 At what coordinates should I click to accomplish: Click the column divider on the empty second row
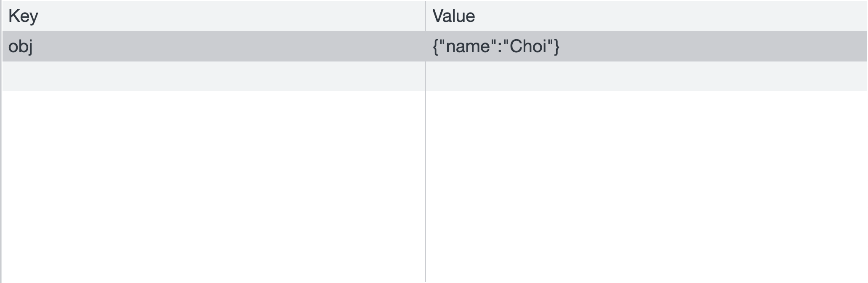point(426,76)
